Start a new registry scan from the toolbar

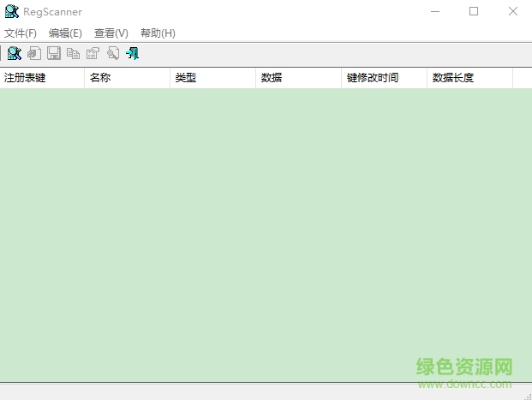click(x=15, y=53)
